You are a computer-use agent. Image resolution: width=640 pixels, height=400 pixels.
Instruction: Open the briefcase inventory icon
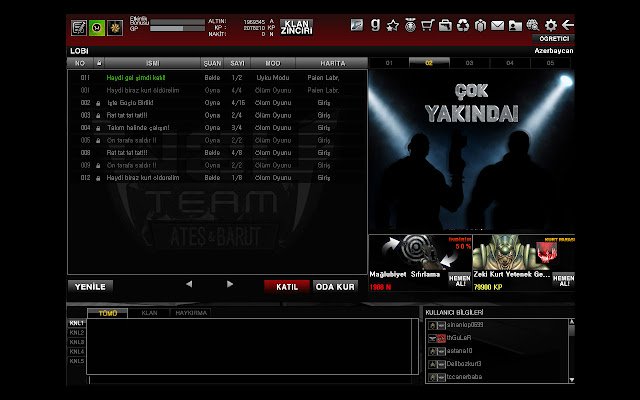tap(445, 26)
